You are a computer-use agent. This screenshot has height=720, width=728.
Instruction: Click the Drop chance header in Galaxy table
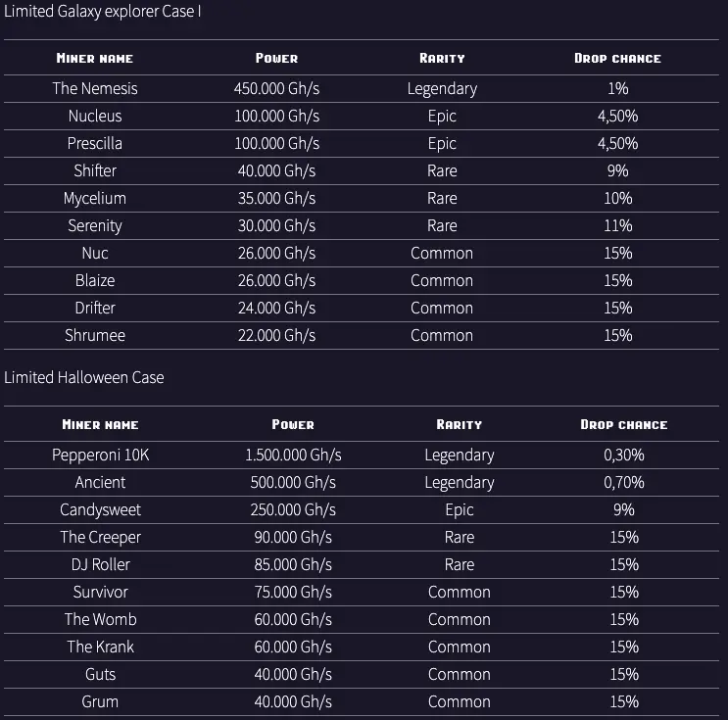click(x=617, y=58)
